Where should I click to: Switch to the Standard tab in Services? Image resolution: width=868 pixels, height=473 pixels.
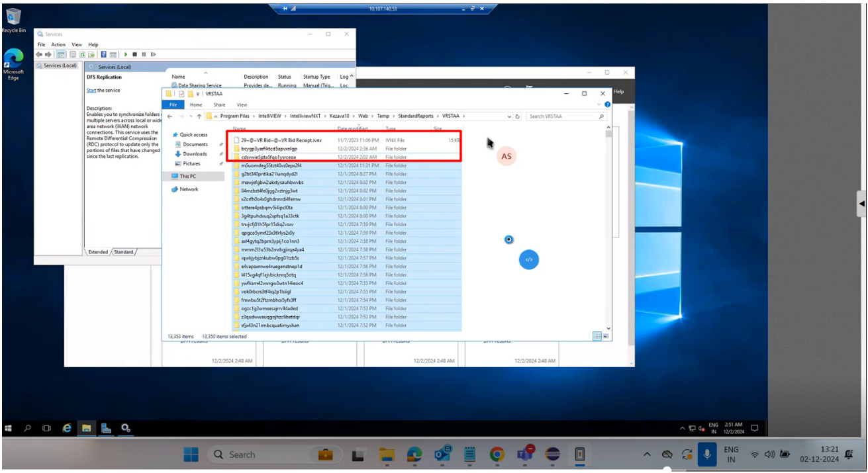(x=123, y=252)
